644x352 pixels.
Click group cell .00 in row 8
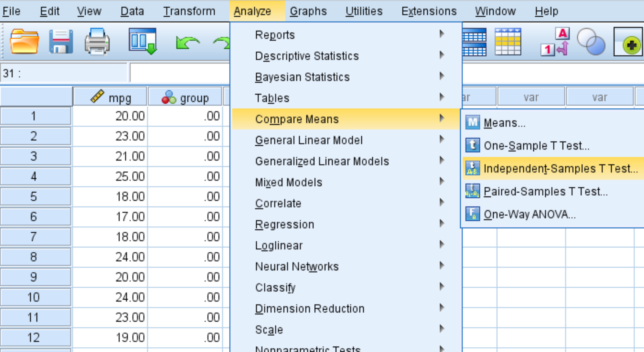185,257
